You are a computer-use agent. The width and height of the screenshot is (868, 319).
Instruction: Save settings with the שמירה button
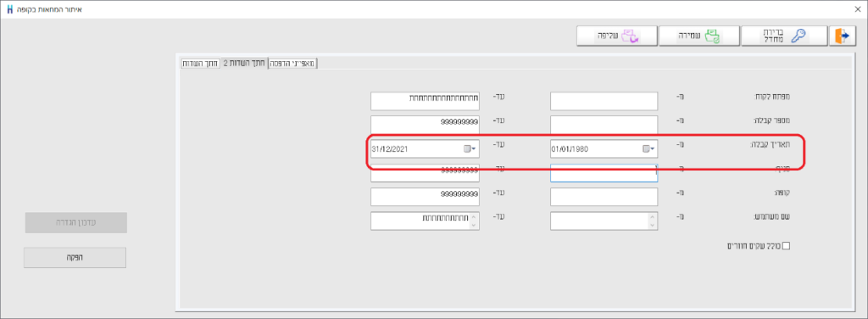[699, 36]
